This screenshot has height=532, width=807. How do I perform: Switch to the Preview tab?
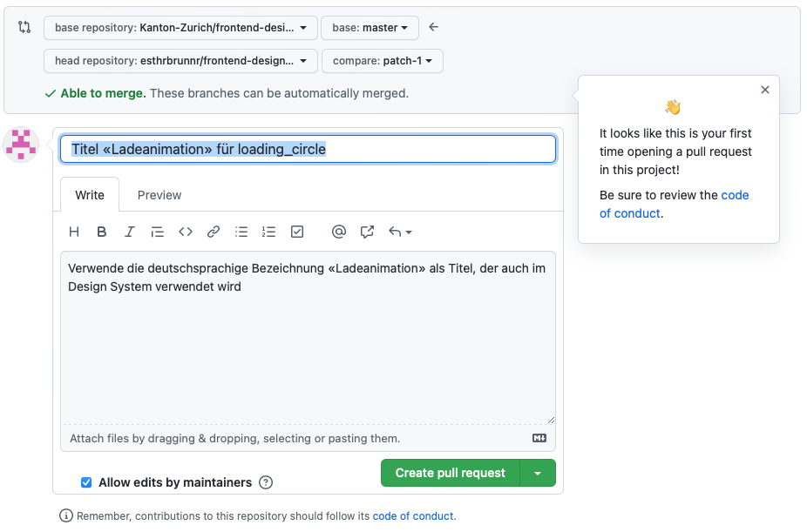coord(159,195)
